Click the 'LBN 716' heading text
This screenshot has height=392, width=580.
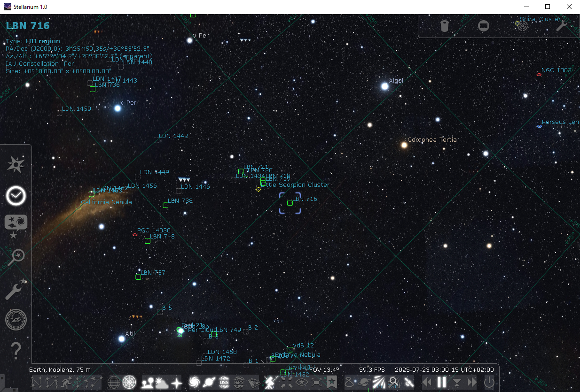click(28, 26)
